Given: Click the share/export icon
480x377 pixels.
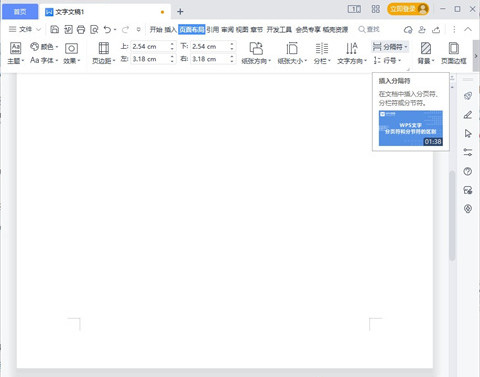Looking at the screenshot, I should [x=436, y=30].
